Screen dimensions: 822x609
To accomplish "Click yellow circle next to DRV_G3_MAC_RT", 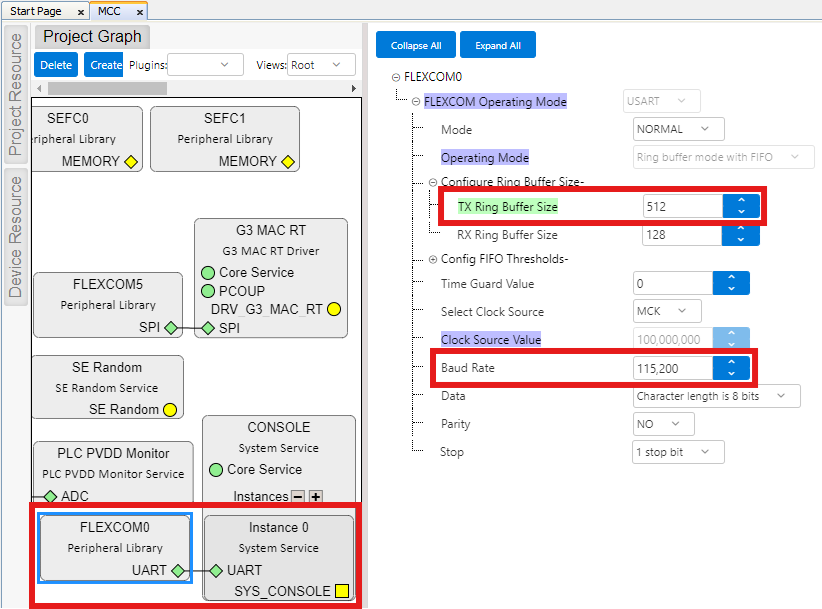I will (x=334, y=309).
